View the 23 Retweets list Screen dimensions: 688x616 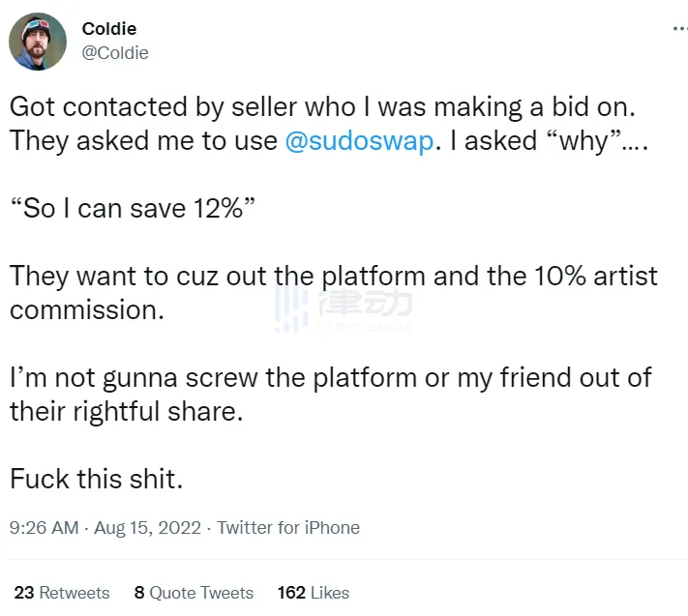(62, 593)
